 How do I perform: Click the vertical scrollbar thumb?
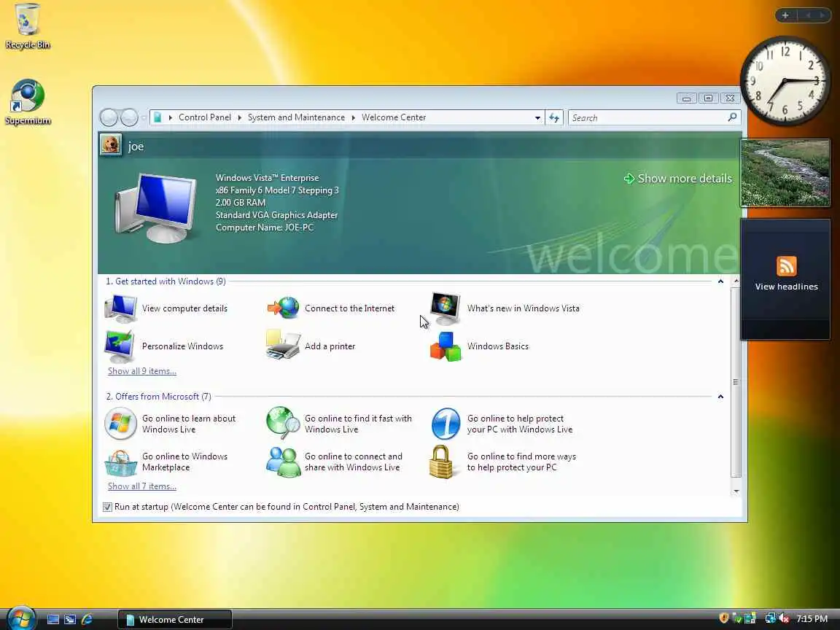click(x=736, y=382)
